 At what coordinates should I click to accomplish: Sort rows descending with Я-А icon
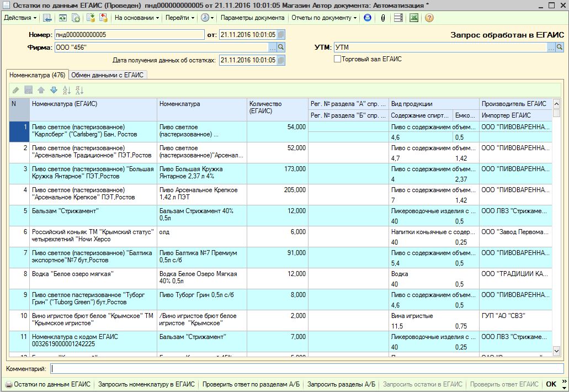pyautogui.click(x=79, y=90)
